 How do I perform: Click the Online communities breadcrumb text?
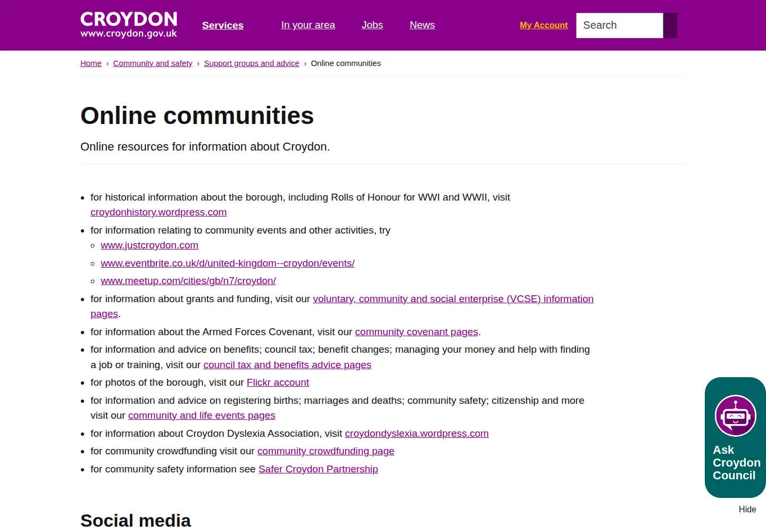point(346,63)
